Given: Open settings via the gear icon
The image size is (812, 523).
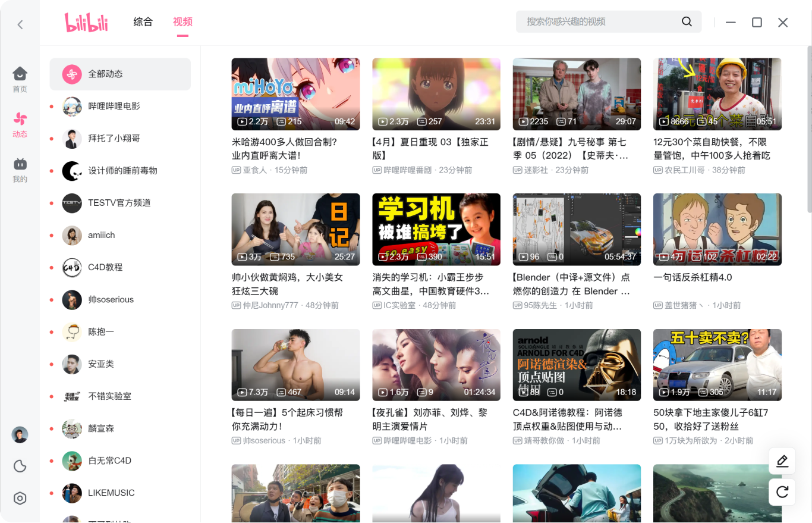Looking at the screenshot, I should (20, 498).
